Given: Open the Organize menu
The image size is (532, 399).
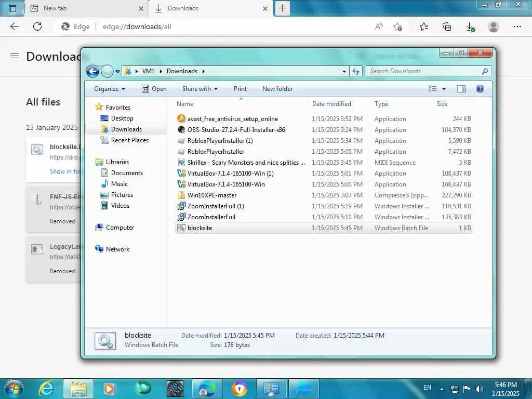Looking at the screenshot, I should click(x=110, y=89).
